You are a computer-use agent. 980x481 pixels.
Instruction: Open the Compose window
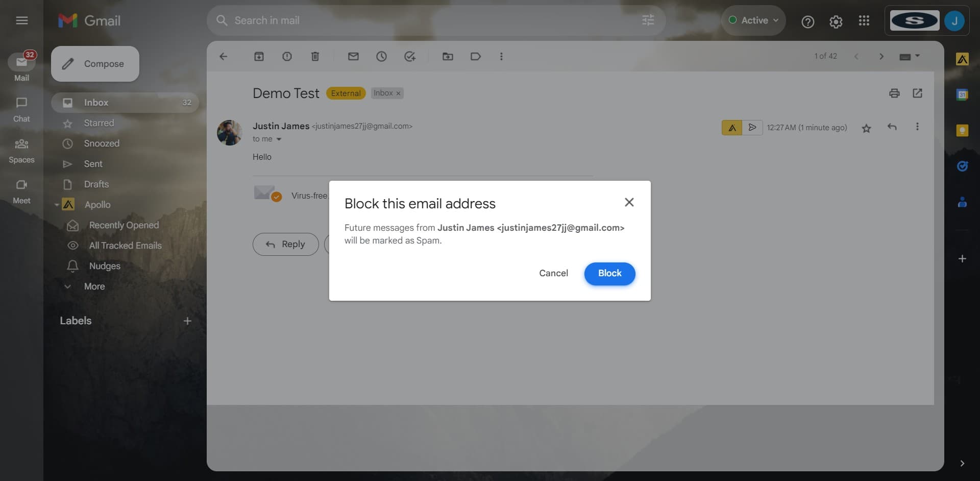point(95,63)
